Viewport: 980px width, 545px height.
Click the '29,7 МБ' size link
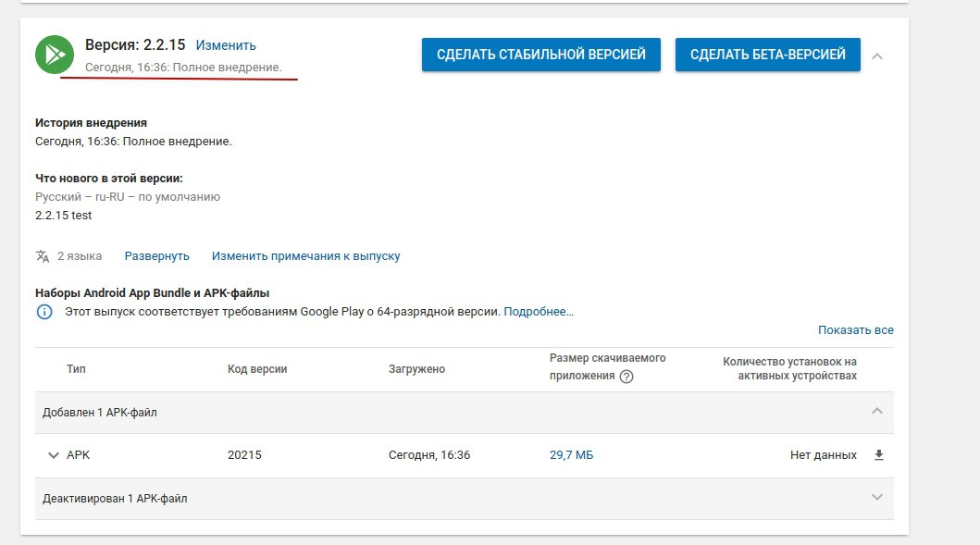(x=571, y=455)
